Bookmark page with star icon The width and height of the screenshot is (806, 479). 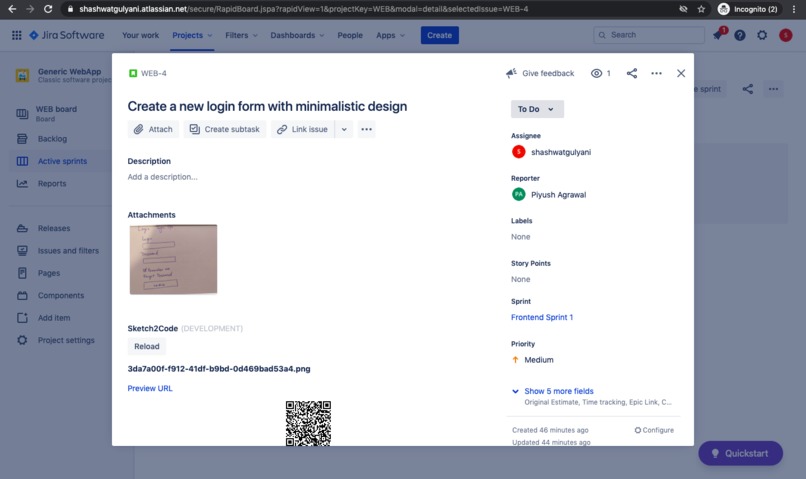[701, 9]
